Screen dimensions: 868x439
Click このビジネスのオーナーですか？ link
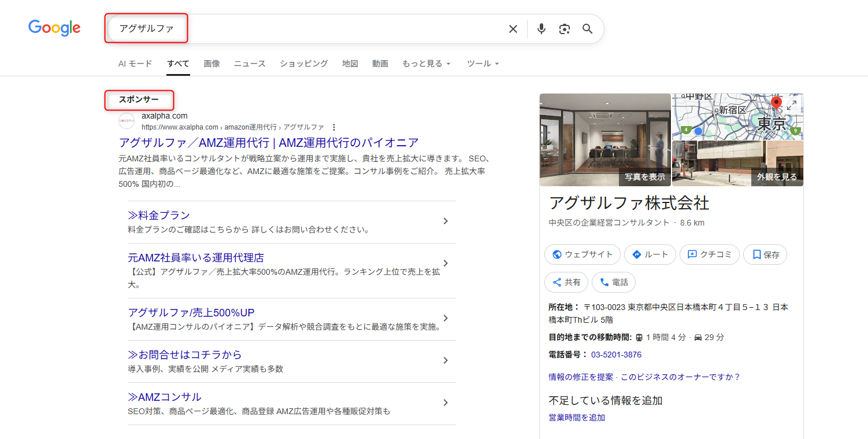[681, 377]
